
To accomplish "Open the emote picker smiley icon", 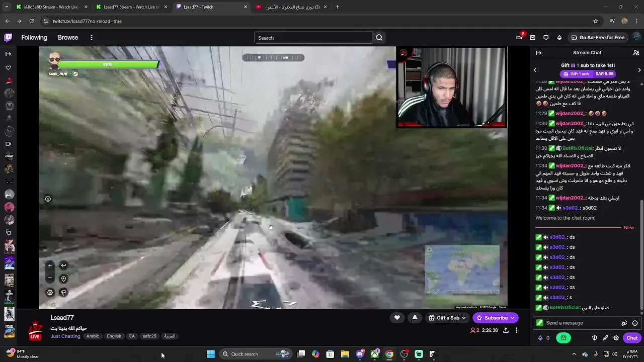I will click(635, 323).
